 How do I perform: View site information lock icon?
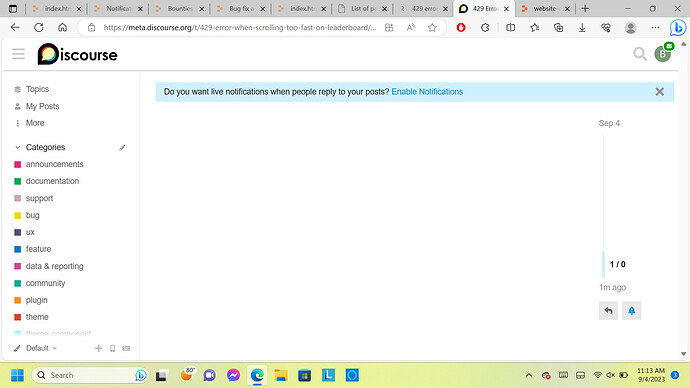pos(91,27)
